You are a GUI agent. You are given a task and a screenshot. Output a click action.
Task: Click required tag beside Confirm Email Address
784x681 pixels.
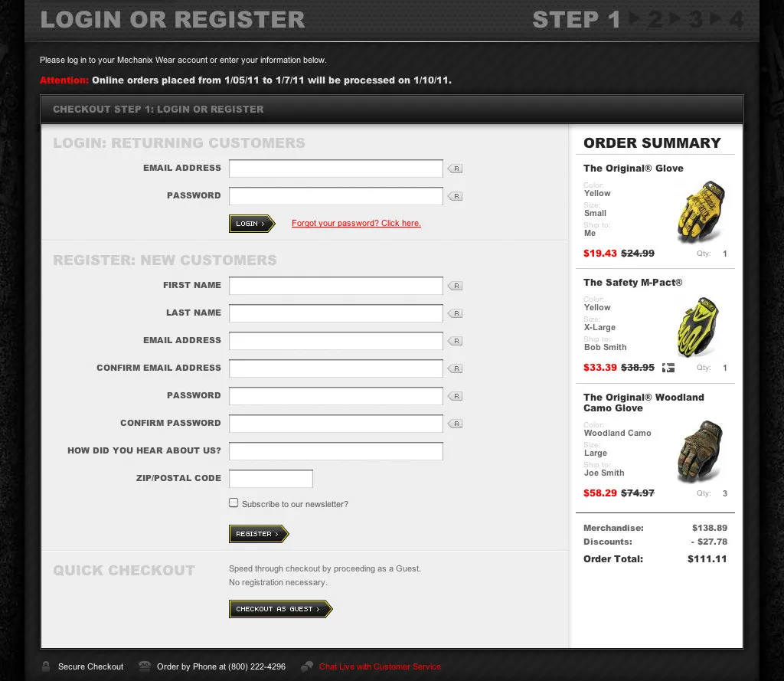point(455,368)
